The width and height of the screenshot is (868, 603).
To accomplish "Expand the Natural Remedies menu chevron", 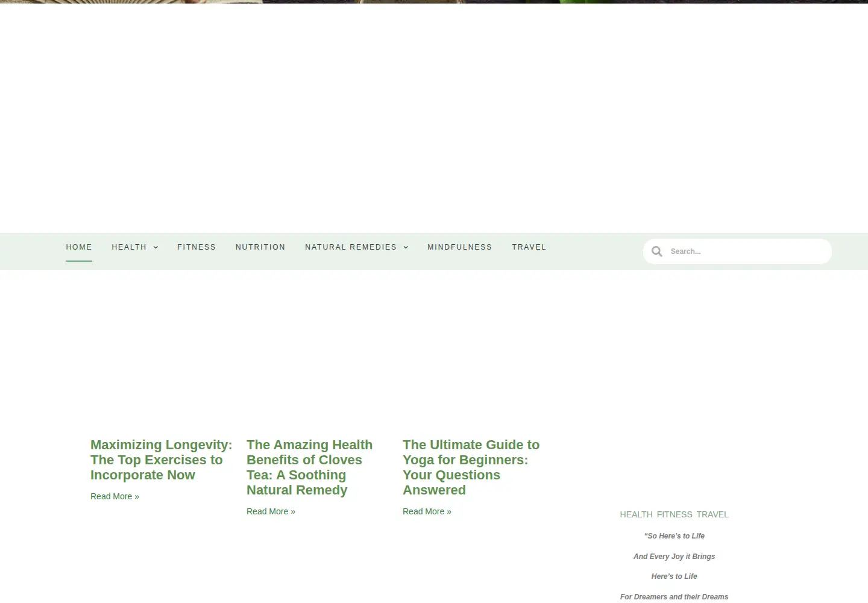I will point(406,247).
